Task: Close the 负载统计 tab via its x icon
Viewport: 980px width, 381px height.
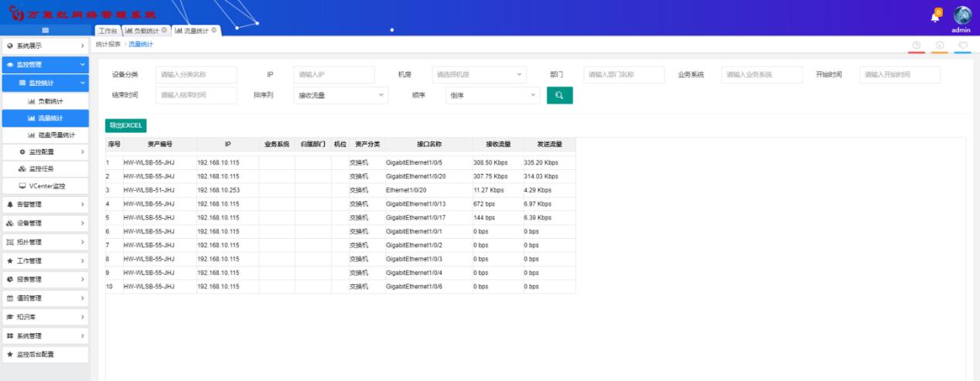Action: (x=164, y=31)
